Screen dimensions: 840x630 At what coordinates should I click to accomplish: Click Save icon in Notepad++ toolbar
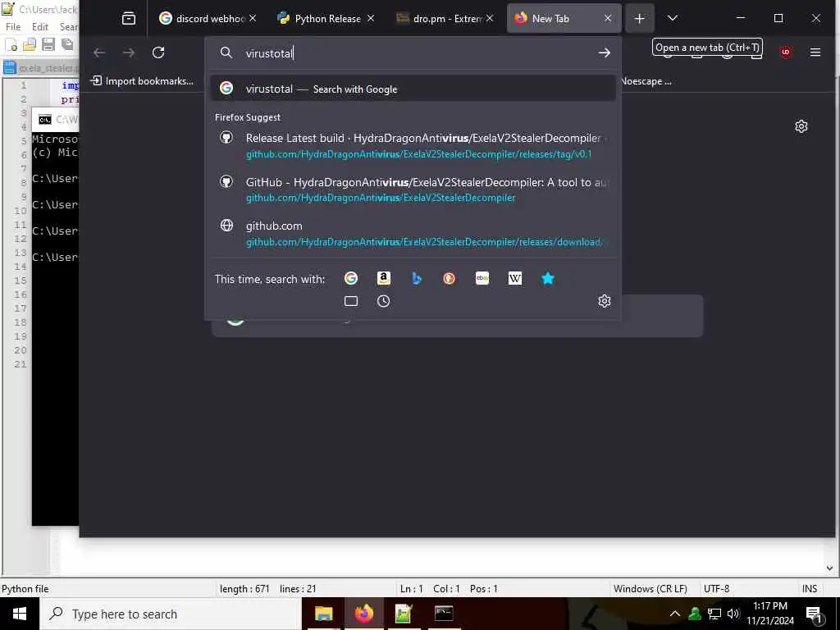(x=48, y=44)
